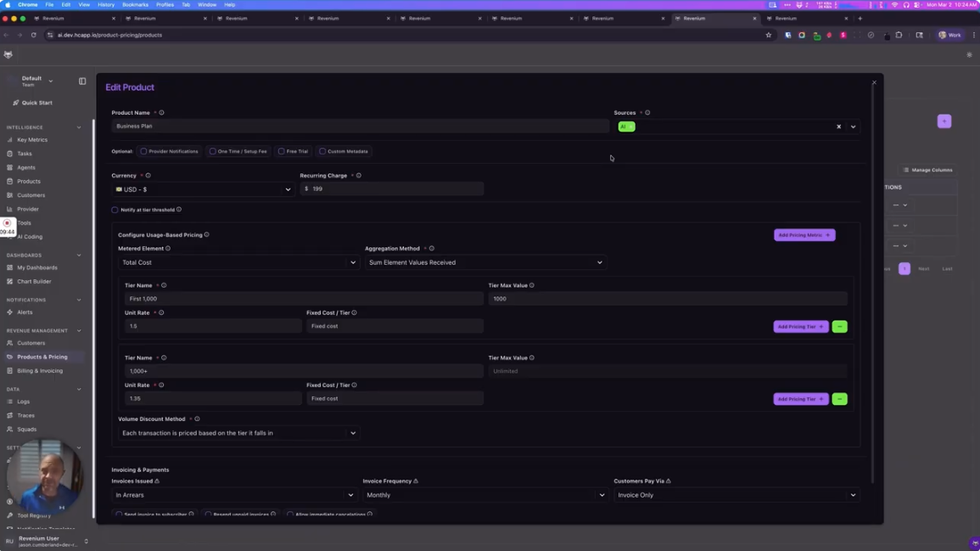
Task: Select Squads in the sidebar
Action: [25, 429]
